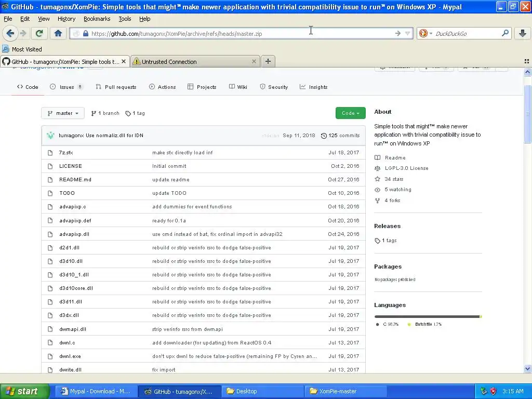Open the DuckDuckGo search engine selector
This screenshot has width=532, height=399.
point(425,33)
